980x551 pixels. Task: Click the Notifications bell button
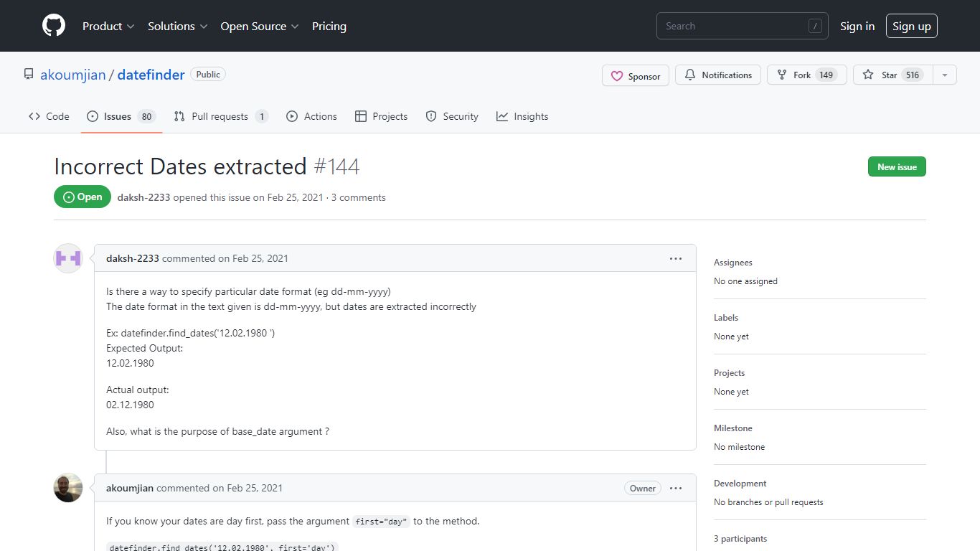[x=718, y=75]
